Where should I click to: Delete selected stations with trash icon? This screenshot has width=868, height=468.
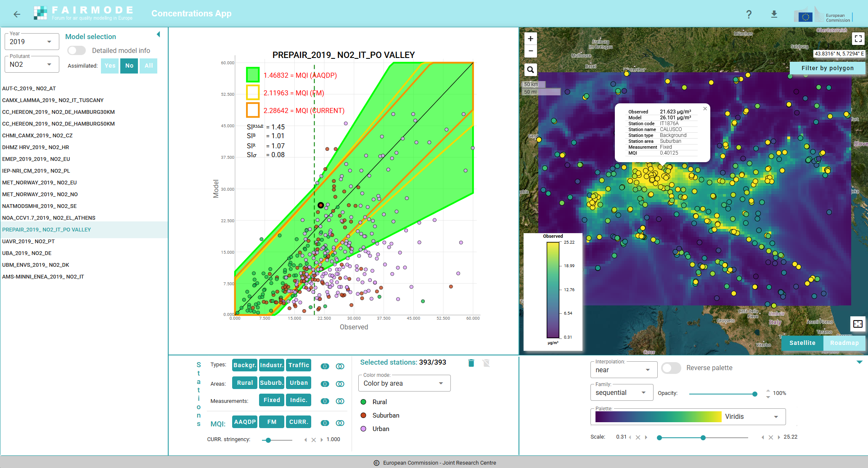point(471,363)
